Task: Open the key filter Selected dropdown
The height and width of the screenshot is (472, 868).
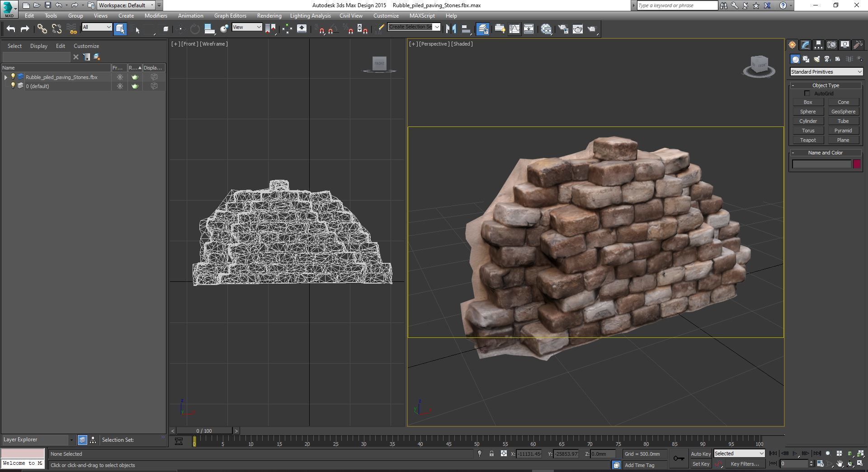Action: 739,454
